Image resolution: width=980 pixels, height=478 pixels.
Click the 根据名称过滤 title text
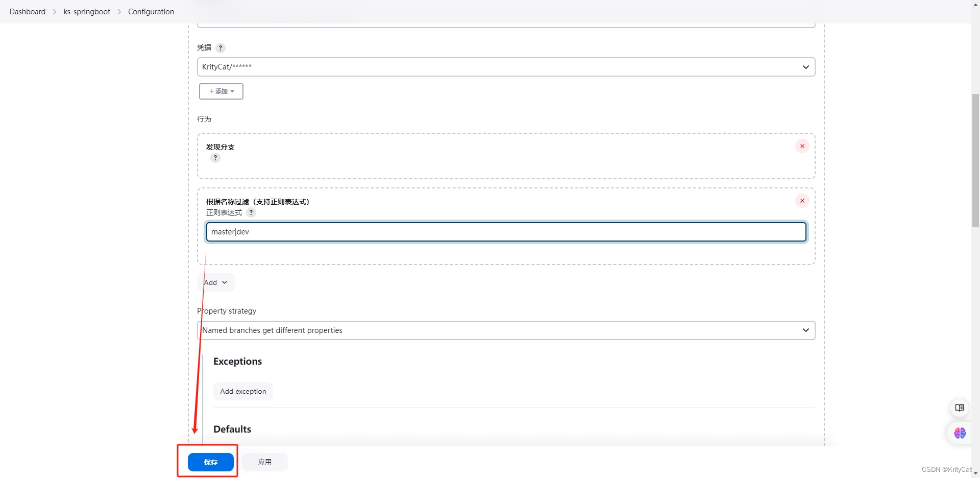[258, 202]
